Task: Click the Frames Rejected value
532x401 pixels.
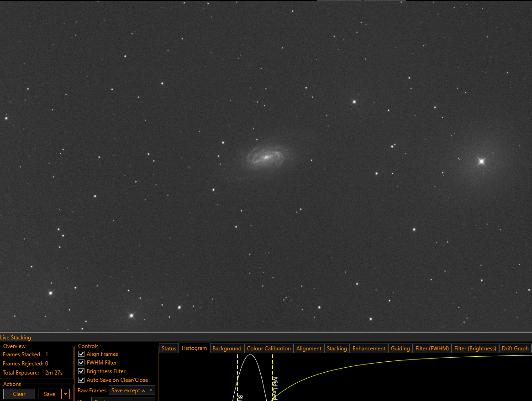Action: pyautogui.click(x=47, y=364)
